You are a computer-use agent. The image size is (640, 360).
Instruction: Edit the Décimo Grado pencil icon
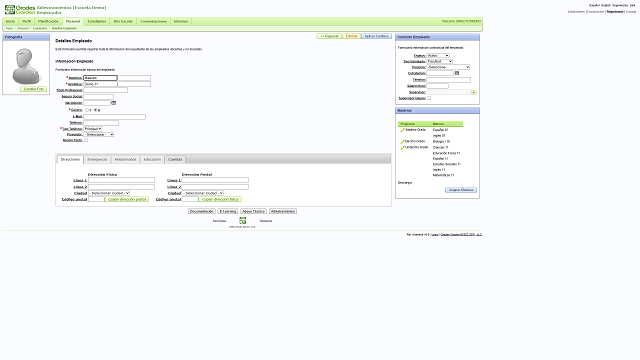coord(402,142)
